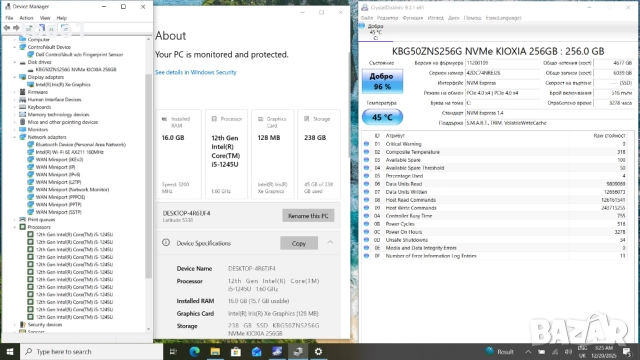The width and height of the screenshot is (640, 360).
Task: Collapse Device Specifications section chevron
Action: (x=330, y=242)
